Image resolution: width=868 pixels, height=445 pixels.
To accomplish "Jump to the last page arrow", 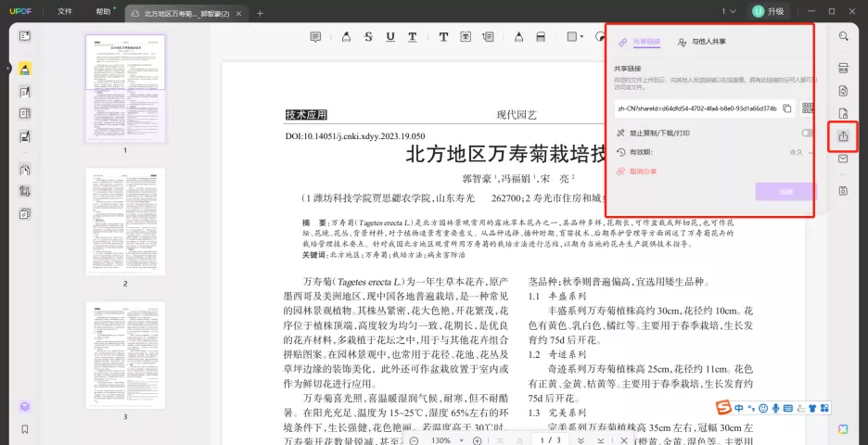I will click(x=601, y=440).
